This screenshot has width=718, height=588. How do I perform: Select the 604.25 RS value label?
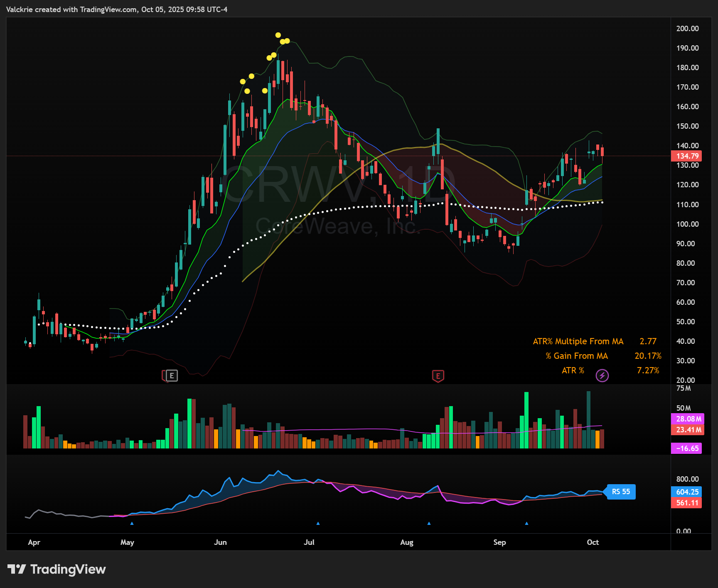pos(686,492)
